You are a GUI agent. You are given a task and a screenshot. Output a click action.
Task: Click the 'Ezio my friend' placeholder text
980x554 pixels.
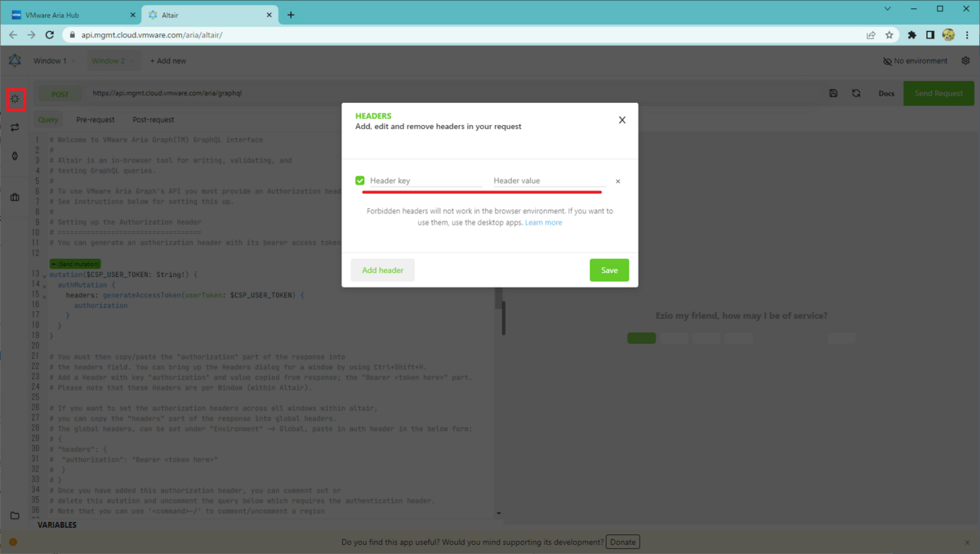point(742,315)
